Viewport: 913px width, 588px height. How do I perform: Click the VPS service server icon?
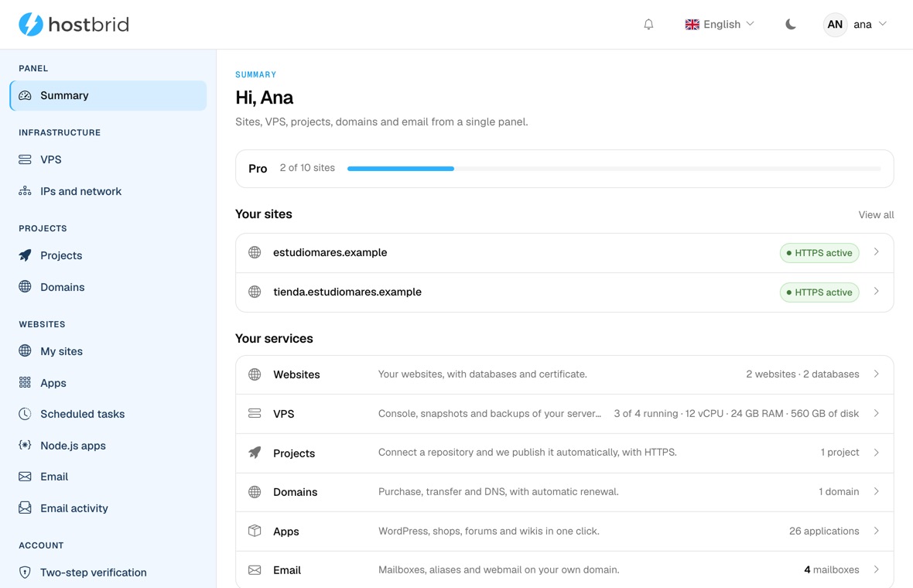coord(255,413)
